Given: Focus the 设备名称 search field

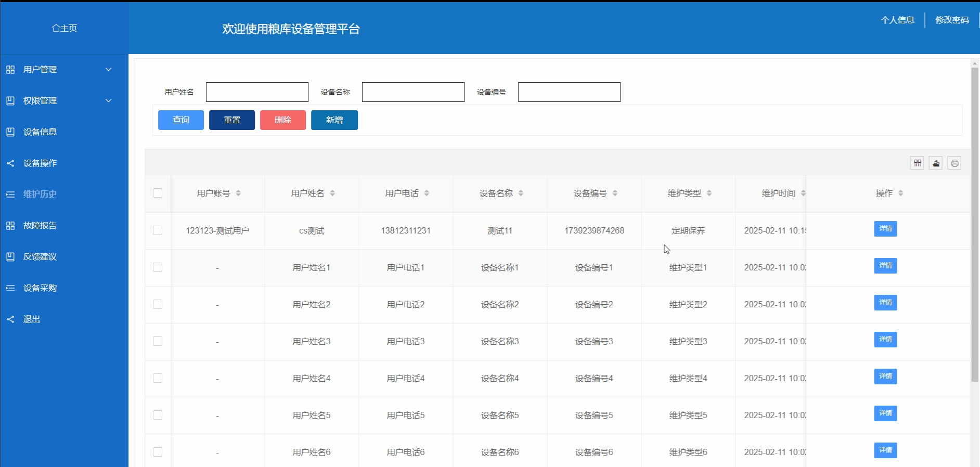Looking at the screenshot, I should 413,92.
